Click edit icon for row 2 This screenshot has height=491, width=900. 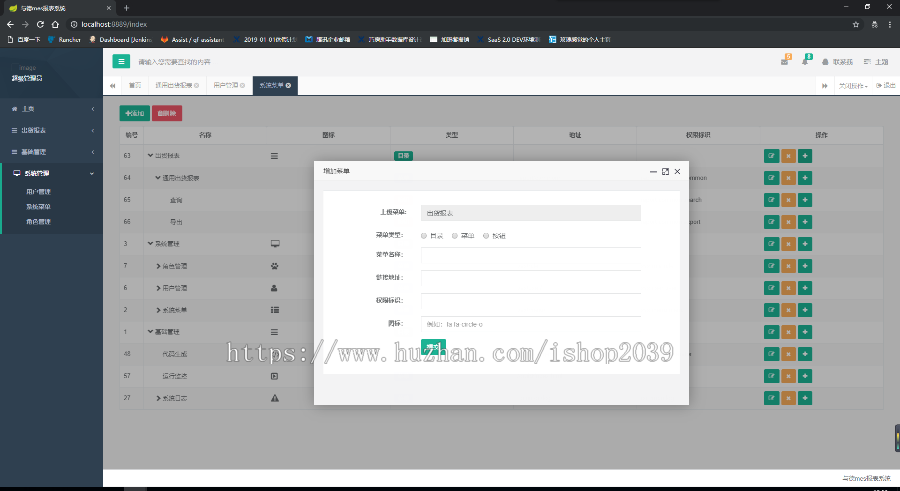coord(771,310)
